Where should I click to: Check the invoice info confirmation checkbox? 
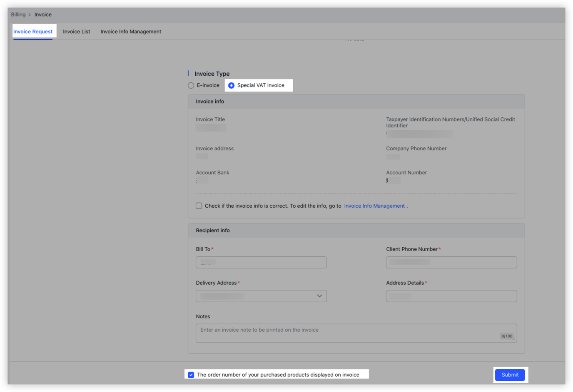(x=199, y=206)
